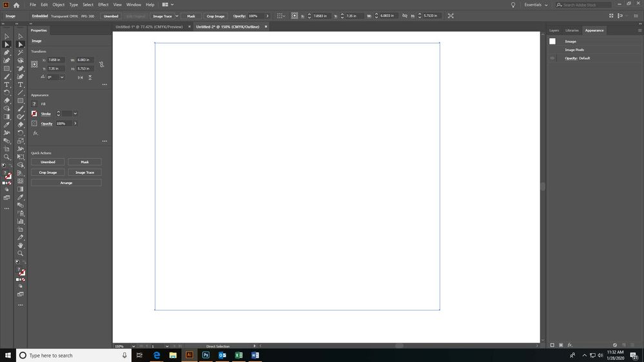Select the Lasso tool
This screenshot has width=644, height=362.
21,61
